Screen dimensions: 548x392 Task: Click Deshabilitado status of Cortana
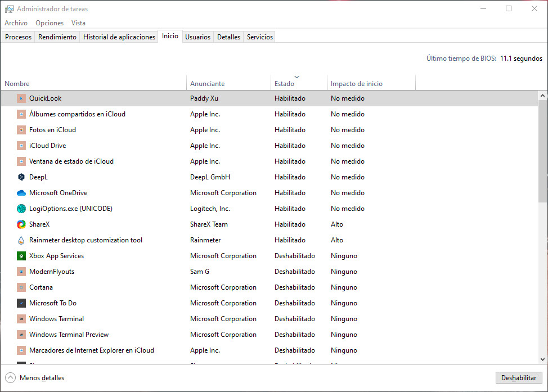(x=295, y=287)
